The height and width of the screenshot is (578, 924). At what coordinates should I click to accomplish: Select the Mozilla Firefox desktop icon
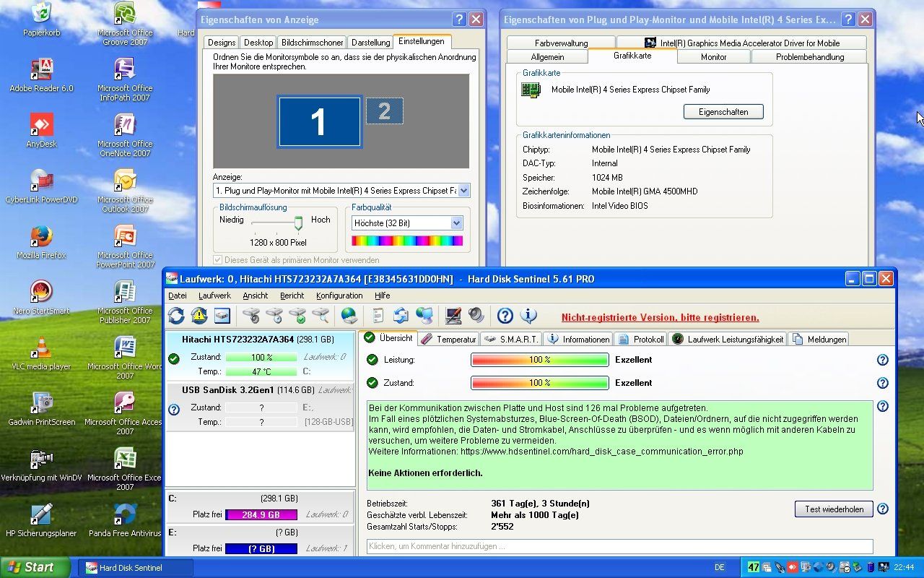41,242
